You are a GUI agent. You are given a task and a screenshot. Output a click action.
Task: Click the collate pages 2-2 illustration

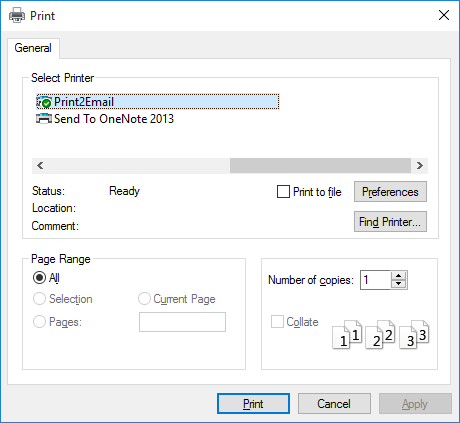[x=380, y=335]
